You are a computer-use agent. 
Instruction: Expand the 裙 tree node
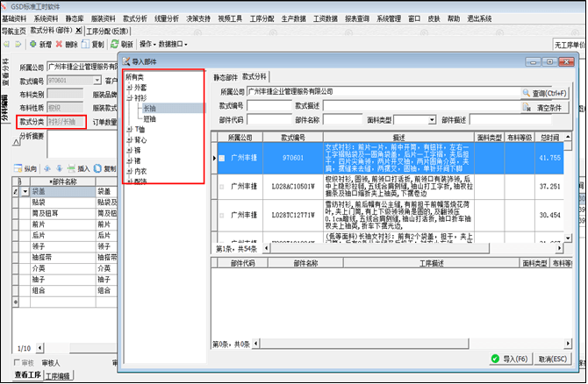click(129, 161)
